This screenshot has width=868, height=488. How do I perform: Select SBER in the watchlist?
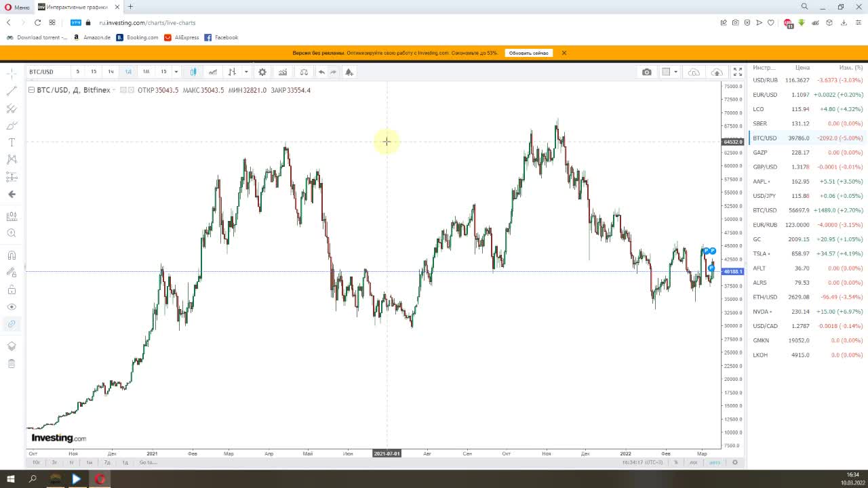[x=807, y=123]
